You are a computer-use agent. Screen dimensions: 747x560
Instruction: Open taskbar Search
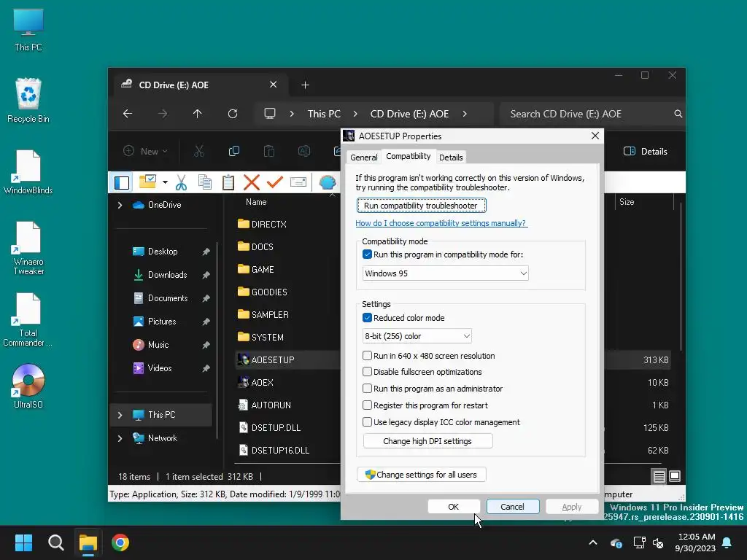coord(55,542)
